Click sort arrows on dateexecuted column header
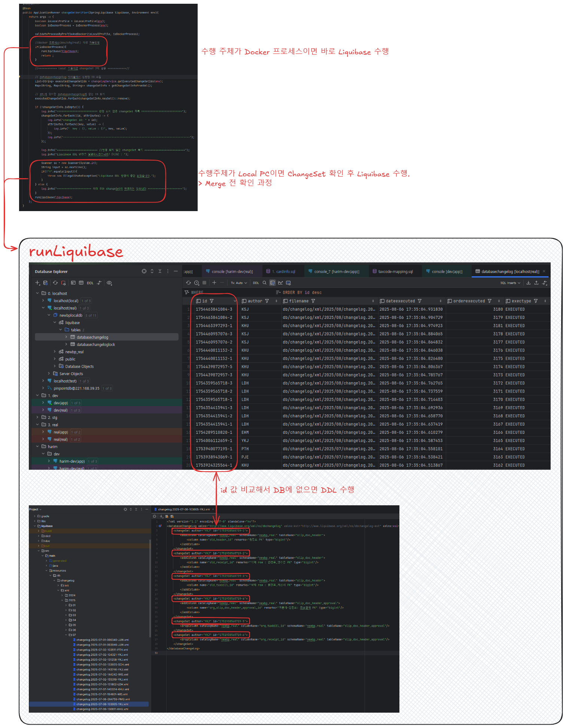This screenshot has width=566, height=728. click(x=441, y=301)
